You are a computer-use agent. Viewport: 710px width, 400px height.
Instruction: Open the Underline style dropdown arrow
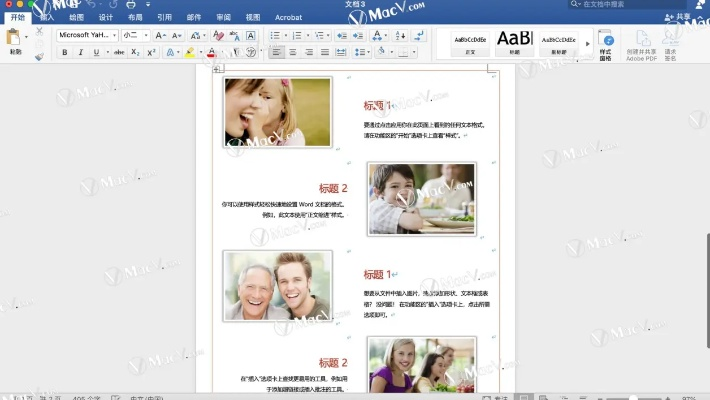(x=107, y=53)
